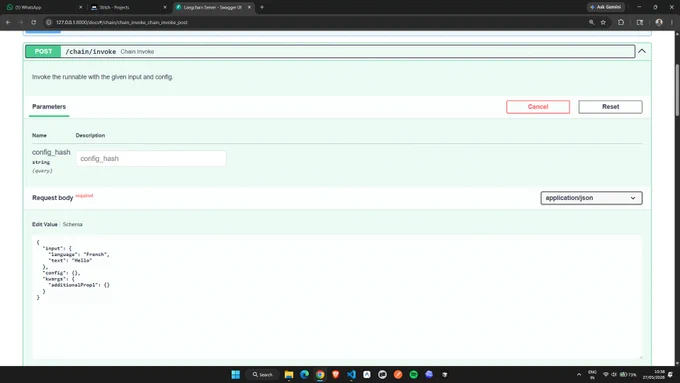680x383 pixels.
Task: Click the POST /chain/invoke summary bar
Action: click(x=330, y=51)
